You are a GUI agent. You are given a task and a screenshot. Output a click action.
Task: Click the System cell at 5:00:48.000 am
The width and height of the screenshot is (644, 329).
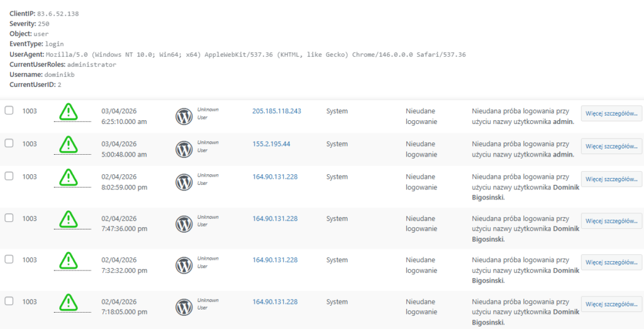pyautogui.click(x=337, y=144)
